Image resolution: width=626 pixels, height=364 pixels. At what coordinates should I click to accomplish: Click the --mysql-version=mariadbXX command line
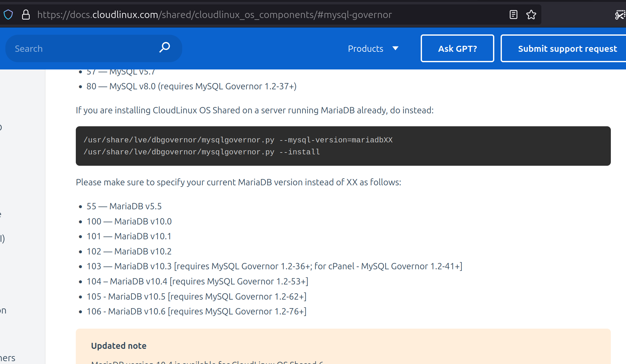[x=238, y=140]
